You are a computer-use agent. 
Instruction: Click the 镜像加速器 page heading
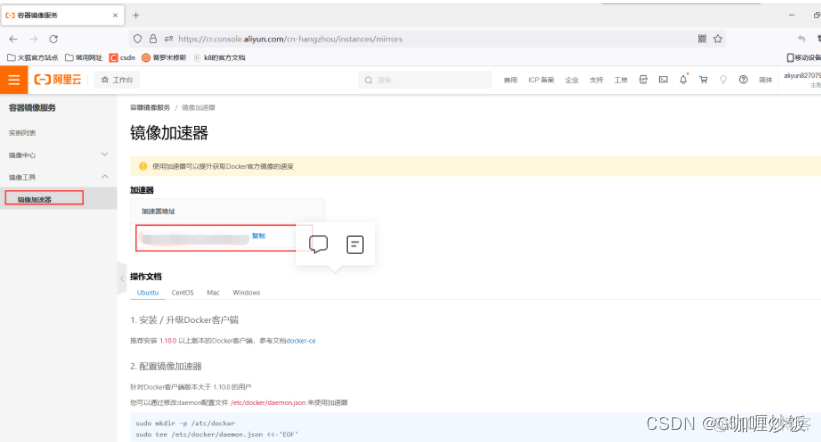(169, 133)
